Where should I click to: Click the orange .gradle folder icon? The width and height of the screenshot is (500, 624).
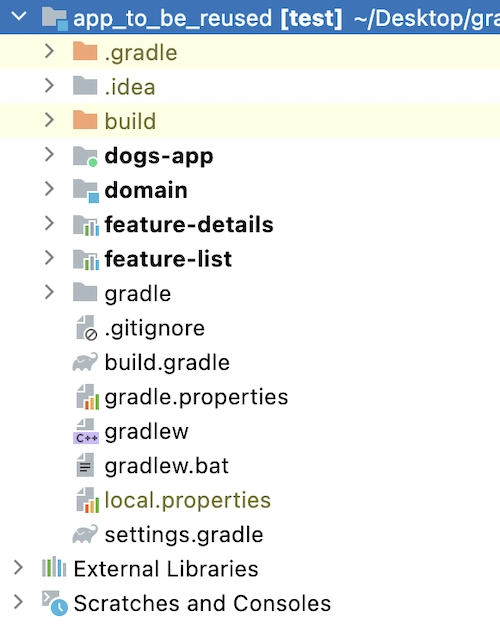(85, 52)
